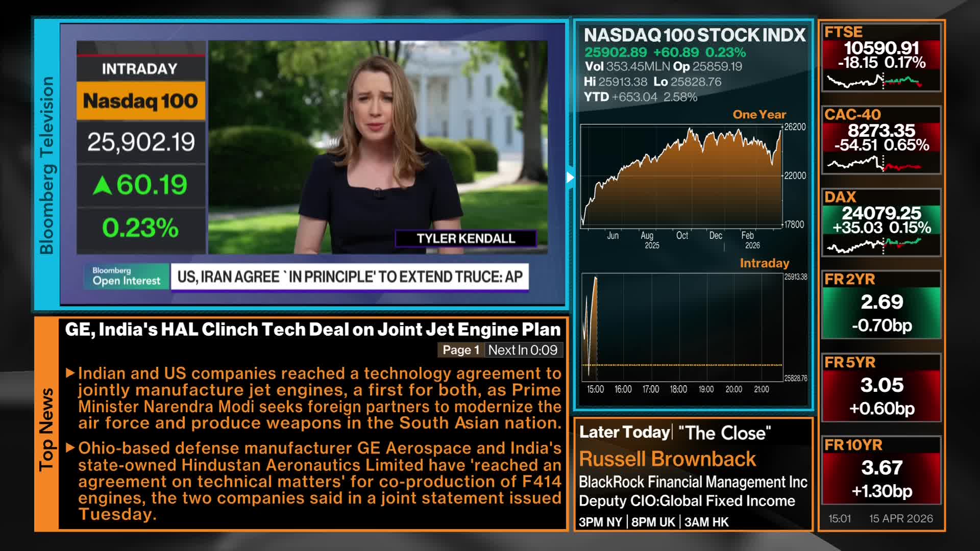Select the FR2YR yield tile

881,305
